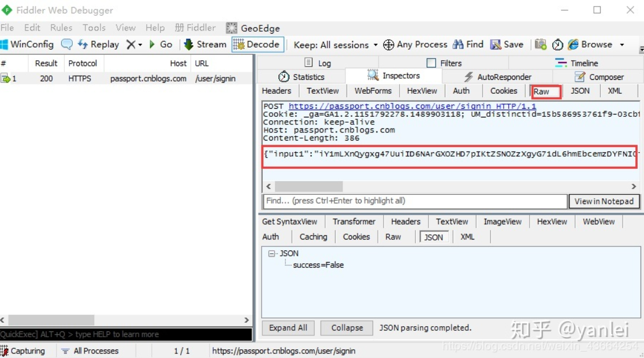Toggle the Decode button
The height and width of the screenshot is (358, 644).
point(258,45)
